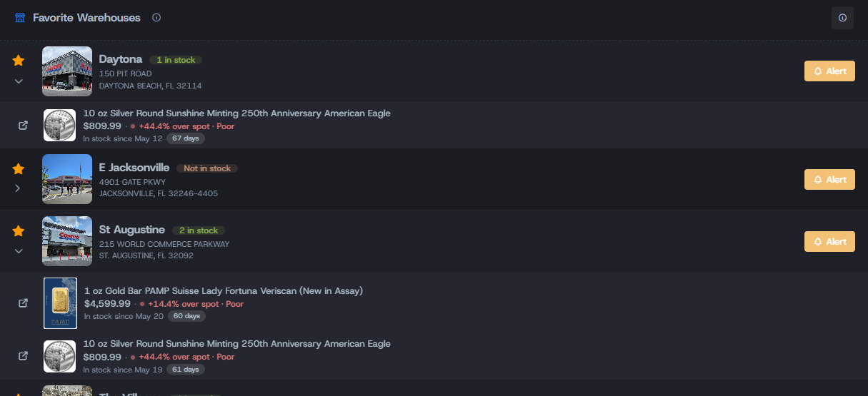Click the PAMP gold bar product image

(x=60, y=303)
